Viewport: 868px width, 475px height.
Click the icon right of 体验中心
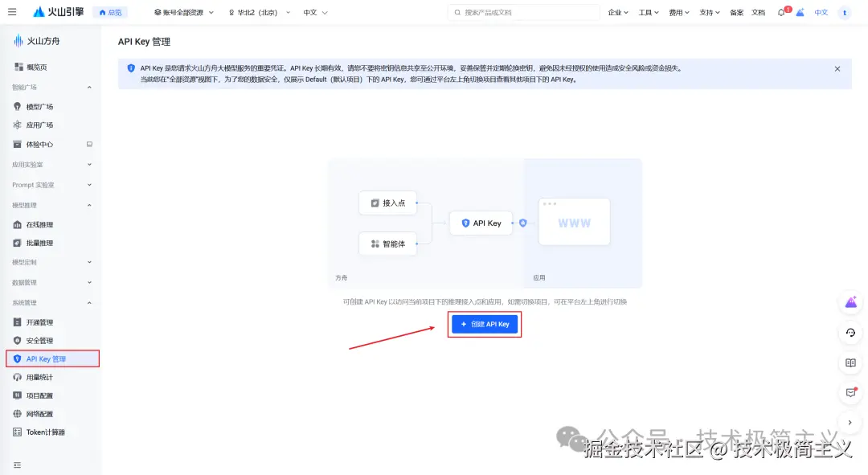89,144
